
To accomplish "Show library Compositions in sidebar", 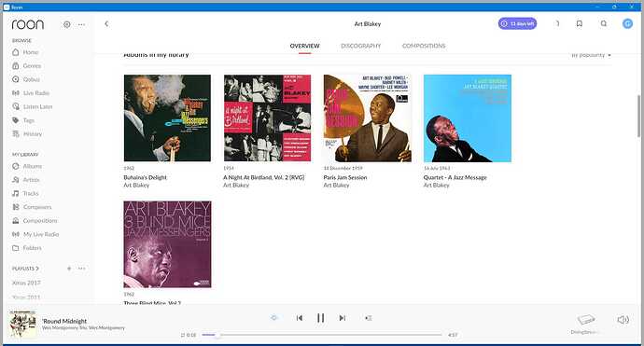I will click(35, 220).
